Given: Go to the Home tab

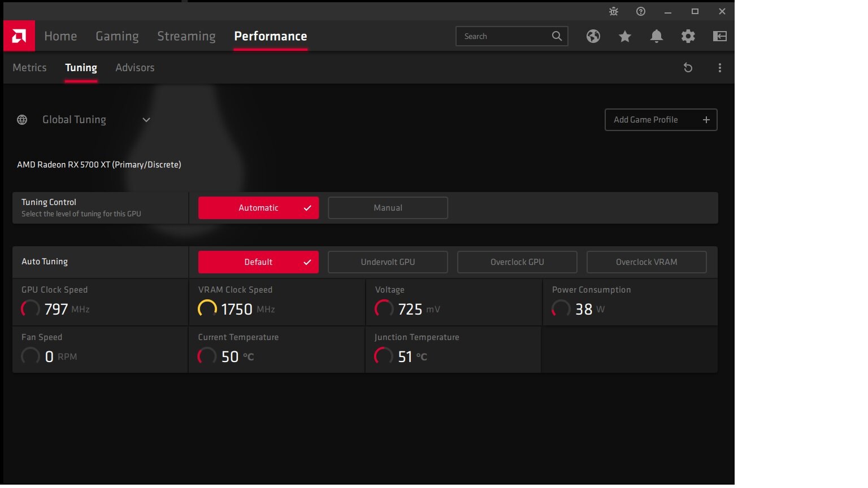Looking at the screenshot, I should pyautogui.click(x=60, y=36).
